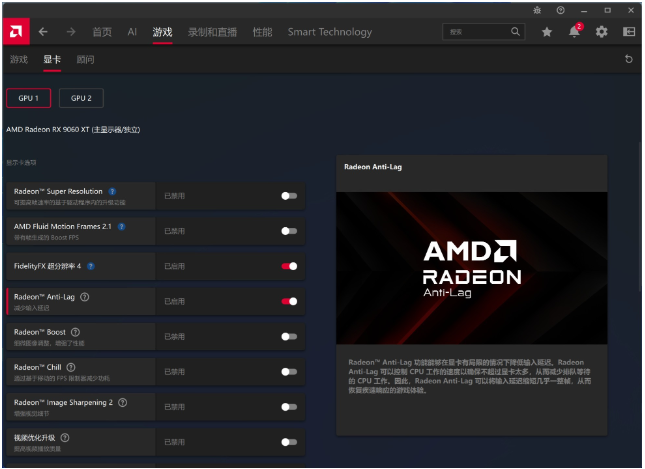The height and width of the screenshot is (469, 645).
Task: Enable Radeon Chill toggle
Action: pyautogui.click(x=289, y=371)
